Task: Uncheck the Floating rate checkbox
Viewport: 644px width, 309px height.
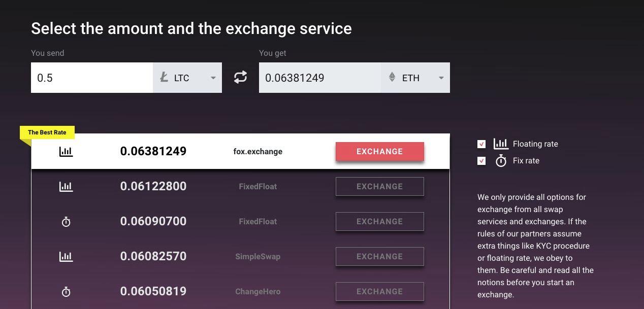Action: [x=481, y=144]
